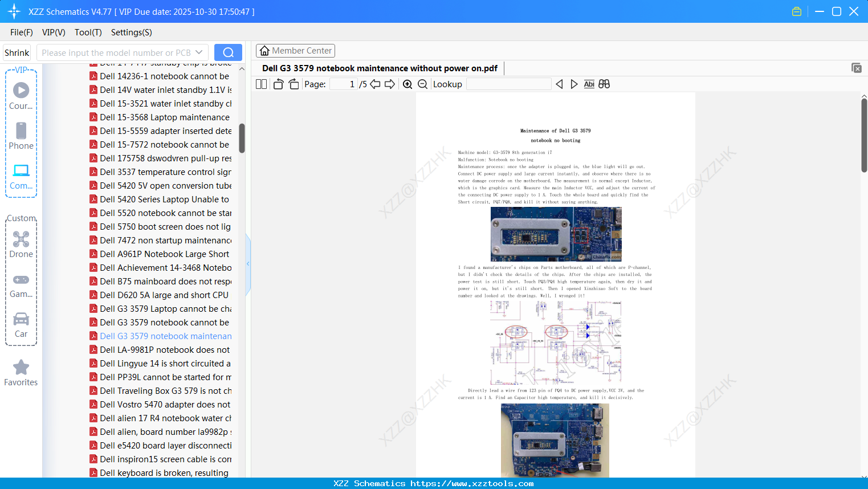
Task: Click the model number or PCB search field
Action: [116, 52]
